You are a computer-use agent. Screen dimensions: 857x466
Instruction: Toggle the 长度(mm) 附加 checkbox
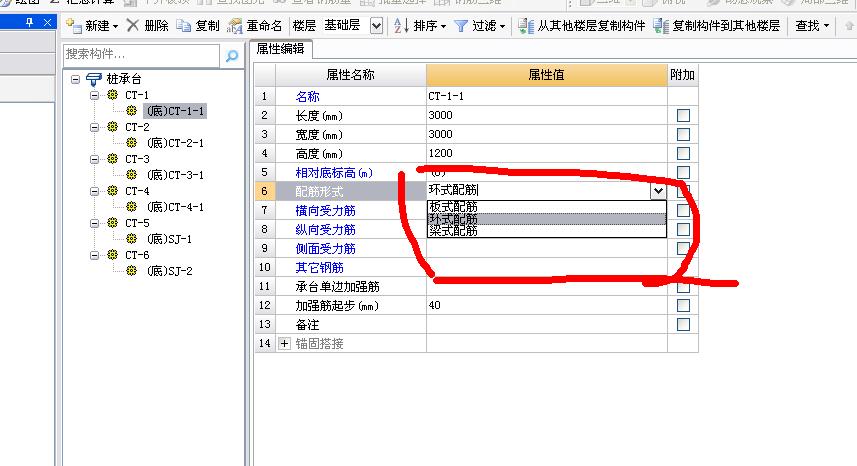pos(683,115)
